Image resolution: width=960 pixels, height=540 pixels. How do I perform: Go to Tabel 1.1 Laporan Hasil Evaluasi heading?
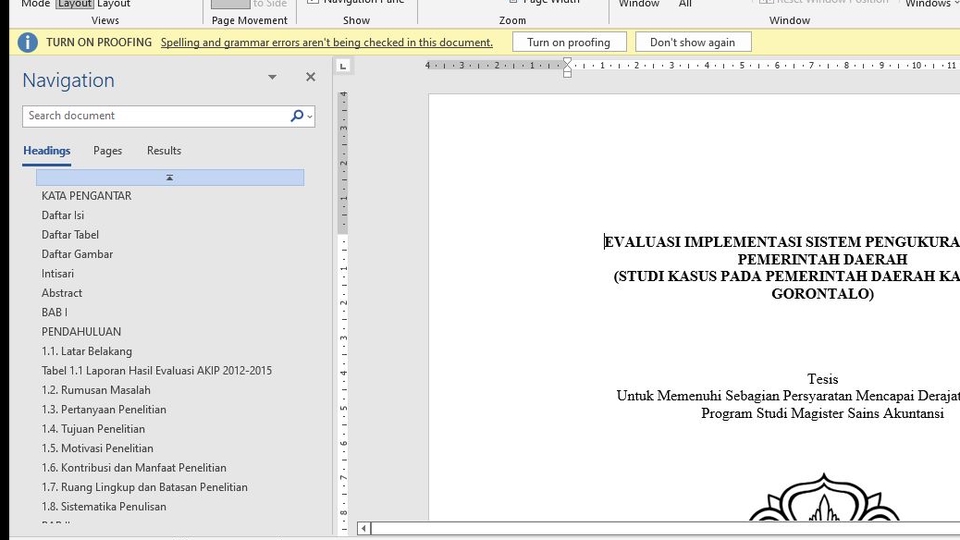click(x=157, y=371)
